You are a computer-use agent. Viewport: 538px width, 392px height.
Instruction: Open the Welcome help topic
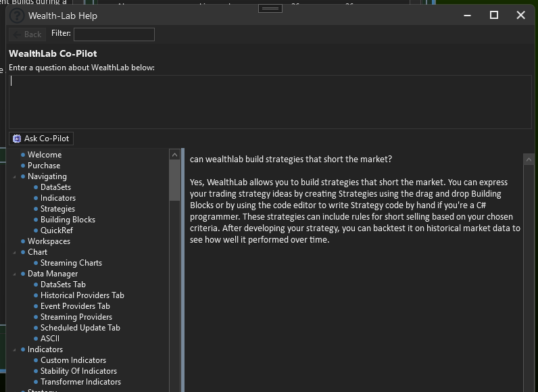(45, 155)
